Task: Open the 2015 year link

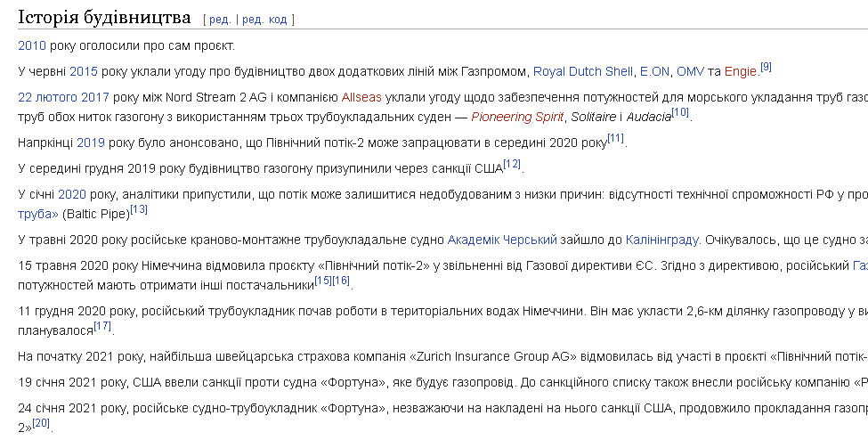Action: point(84,72)
